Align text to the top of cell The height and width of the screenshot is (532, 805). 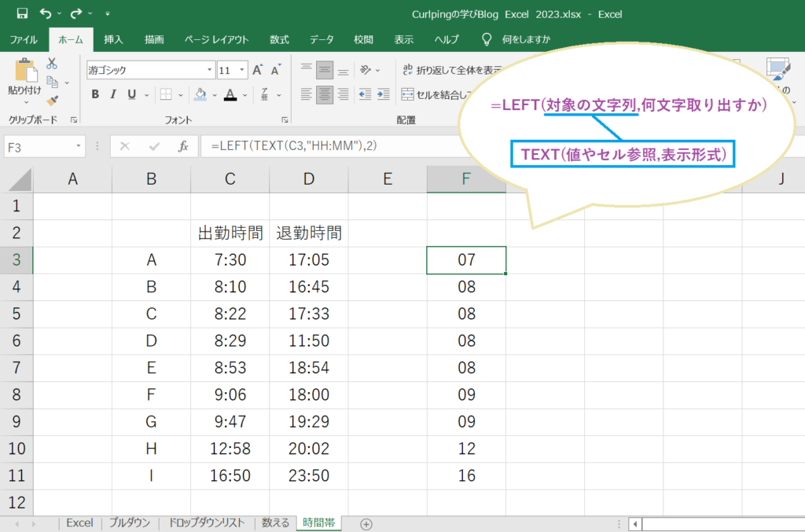pyautogui.click(x=306, y=69)
